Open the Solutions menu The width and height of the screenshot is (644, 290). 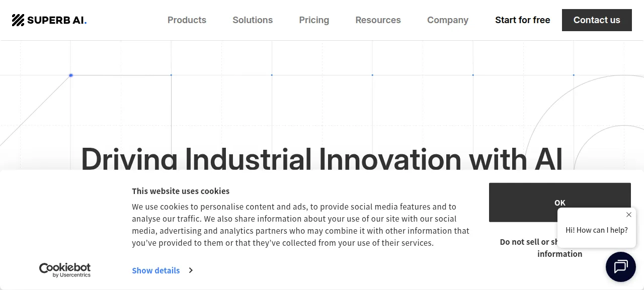pos(253,20)
